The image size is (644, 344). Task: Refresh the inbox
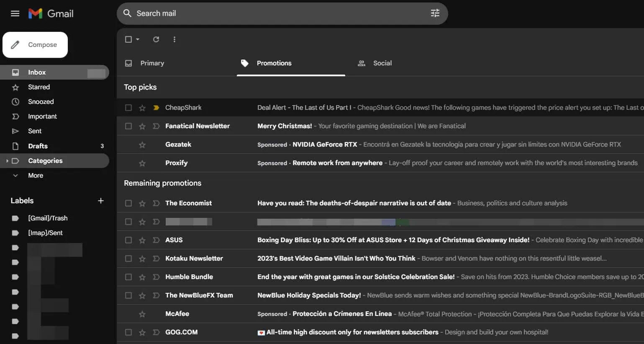[156, 39]
